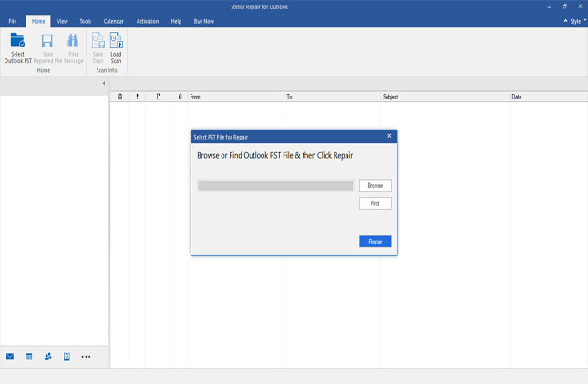Viewport: 588px width, 384px height.
Task: Open the Tasks view icon
Action: click(67, 356)
